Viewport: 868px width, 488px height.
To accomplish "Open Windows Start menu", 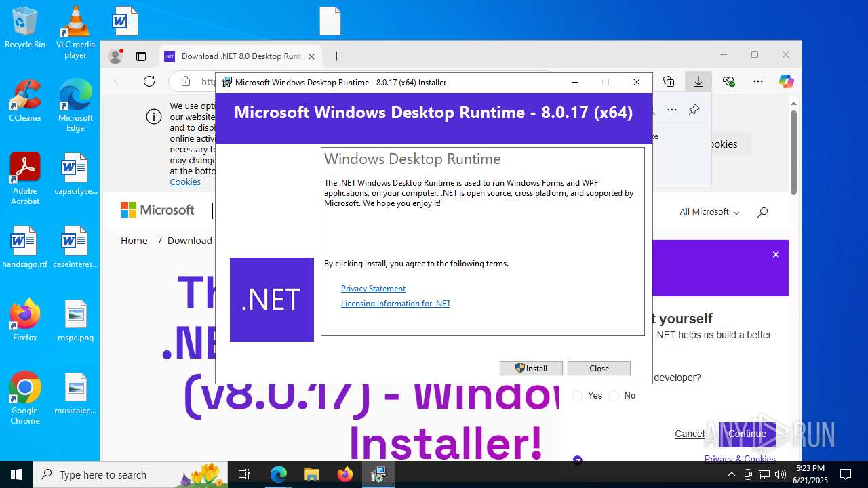I will [16, 474].
